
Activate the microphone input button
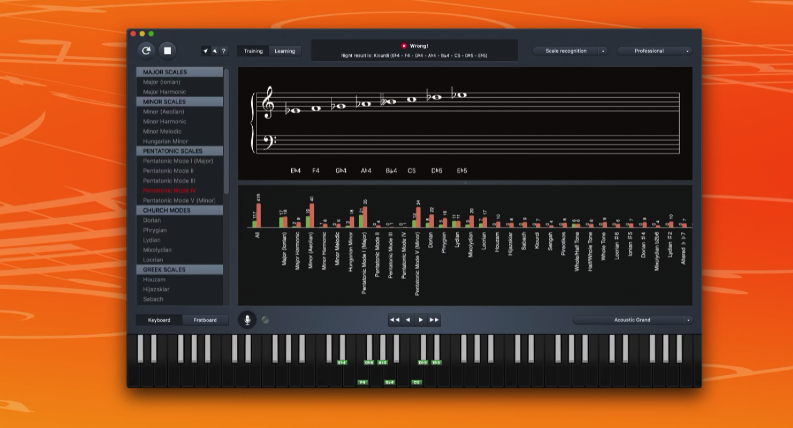[247, 320]
